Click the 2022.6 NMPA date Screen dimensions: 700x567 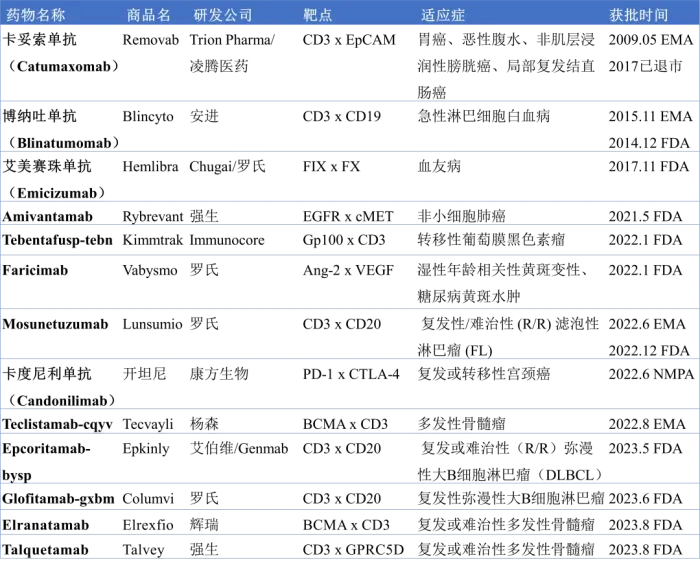pos(651,374)
